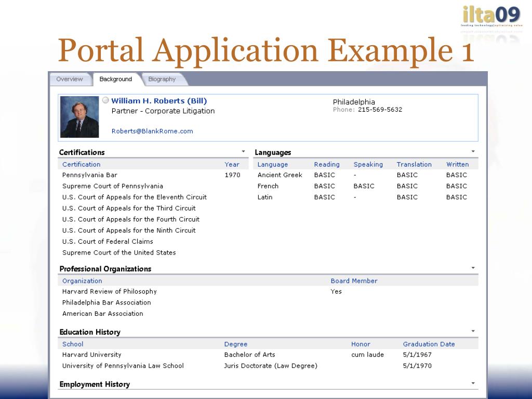The image size is (532, 399).
Task: Sort by Board Member column header
Action: [x=354, y=281]
